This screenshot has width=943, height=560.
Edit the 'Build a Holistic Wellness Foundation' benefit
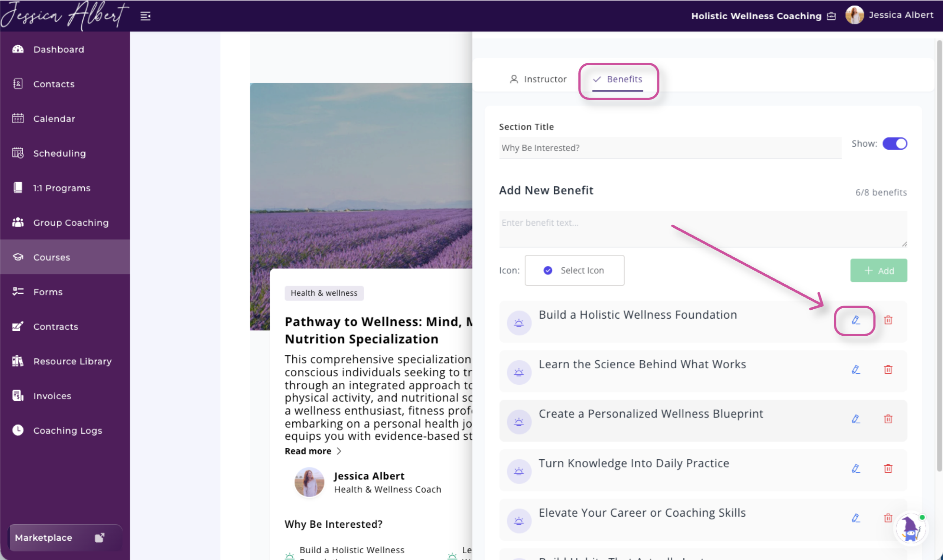pos(855,320)
